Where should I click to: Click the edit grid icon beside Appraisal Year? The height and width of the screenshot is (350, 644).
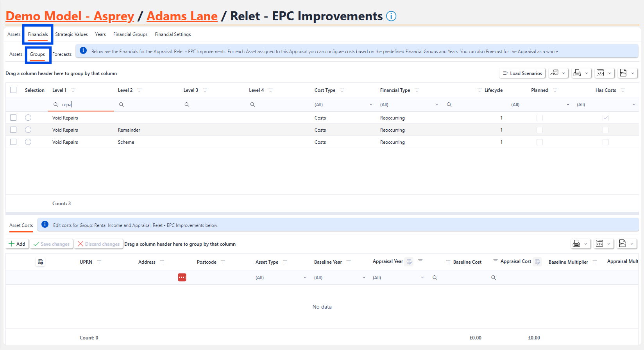(409, 262)
